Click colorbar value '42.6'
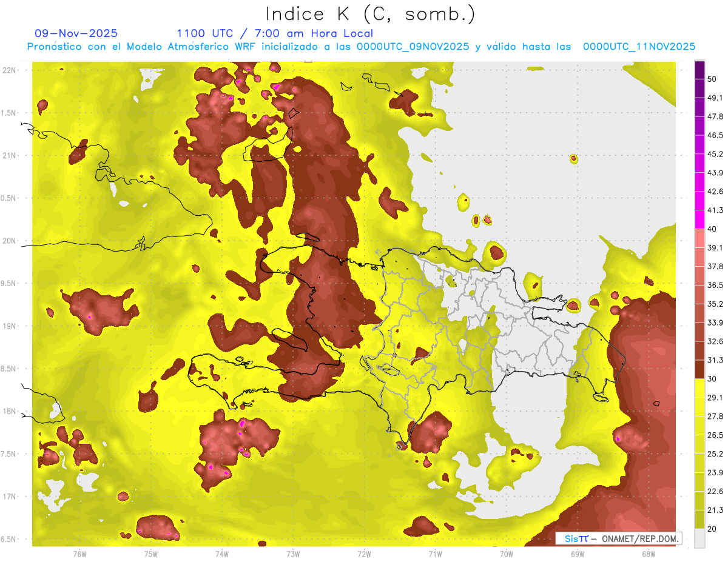The height and width of the screenshot is (562, 728). tap(715, 192)
